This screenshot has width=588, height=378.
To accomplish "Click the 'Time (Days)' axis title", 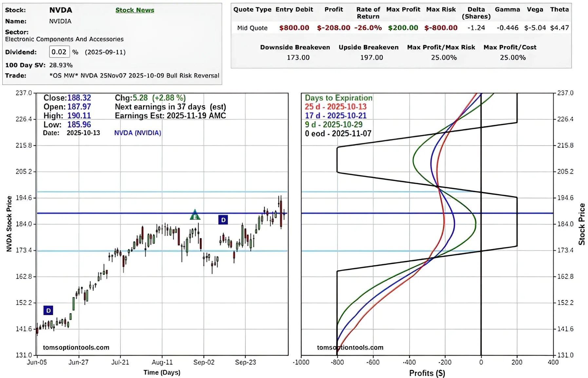I will [x=162, y=372].
